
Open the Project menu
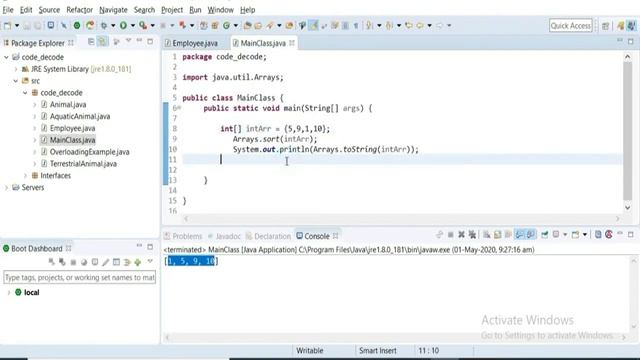pos(172,10)
